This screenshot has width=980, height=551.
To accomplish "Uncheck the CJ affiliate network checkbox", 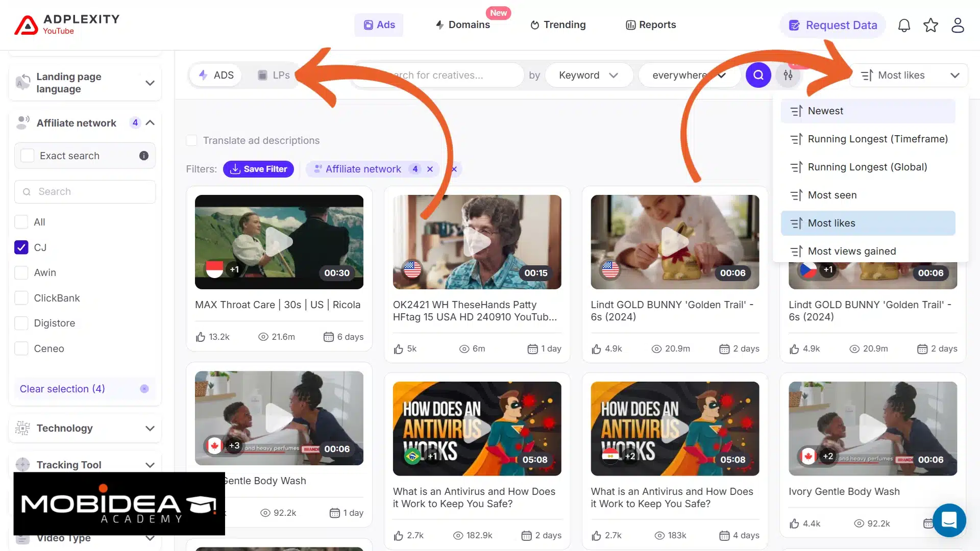I will click(x=21, y=247).
